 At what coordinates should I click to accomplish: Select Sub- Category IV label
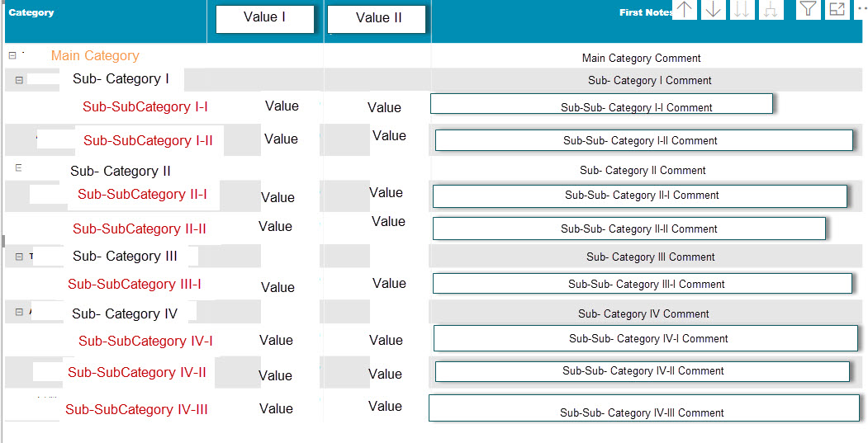[x=125, y=314]
